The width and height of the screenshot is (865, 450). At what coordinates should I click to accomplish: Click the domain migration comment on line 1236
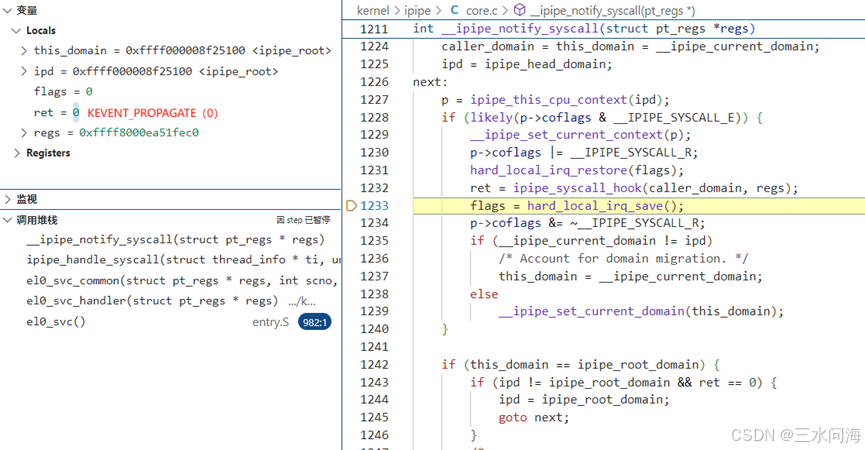coord(623,259)
